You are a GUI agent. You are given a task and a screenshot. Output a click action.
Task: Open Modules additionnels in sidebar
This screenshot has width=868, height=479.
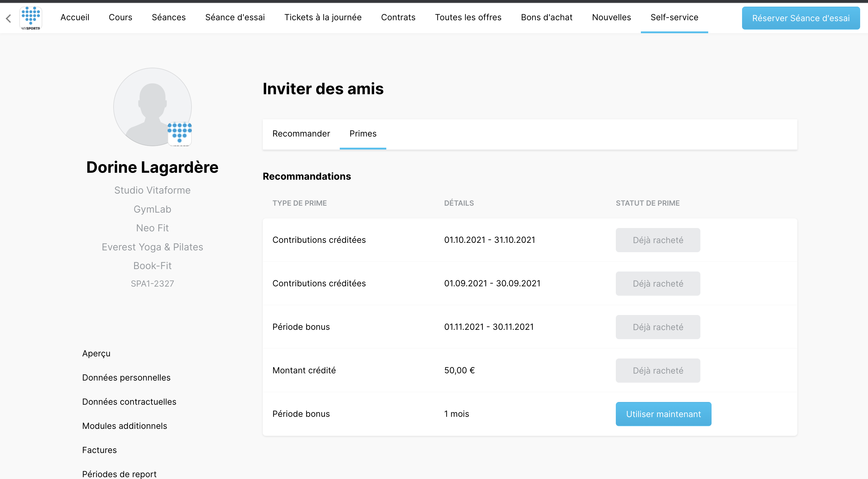[125, 426]
